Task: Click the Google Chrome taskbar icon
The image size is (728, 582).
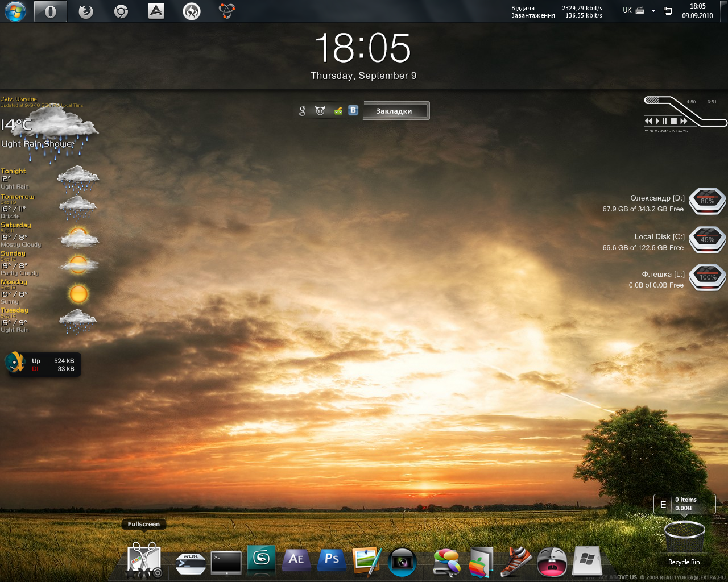Action: pyautogui.click(x=121, y=11)
